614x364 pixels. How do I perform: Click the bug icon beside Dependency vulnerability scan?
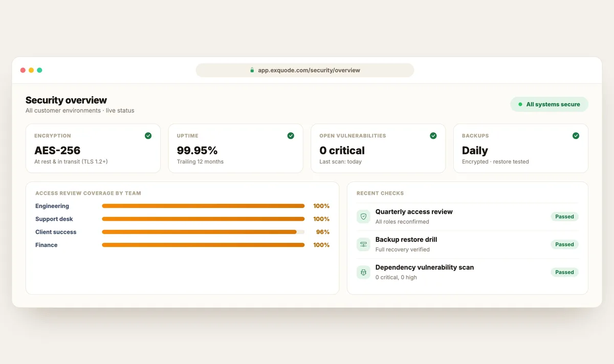click(363, 272)
